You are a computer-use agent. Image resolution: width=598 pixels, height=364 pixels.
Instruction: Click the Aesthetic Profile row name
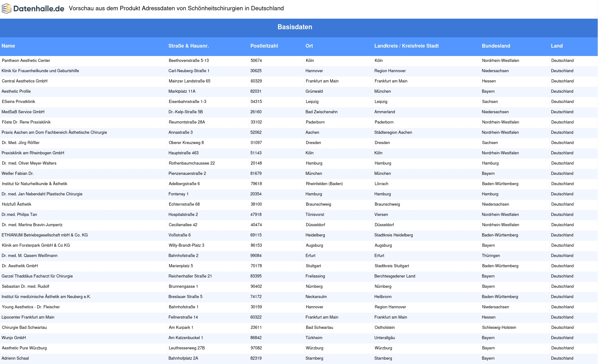tap(16, 91)
